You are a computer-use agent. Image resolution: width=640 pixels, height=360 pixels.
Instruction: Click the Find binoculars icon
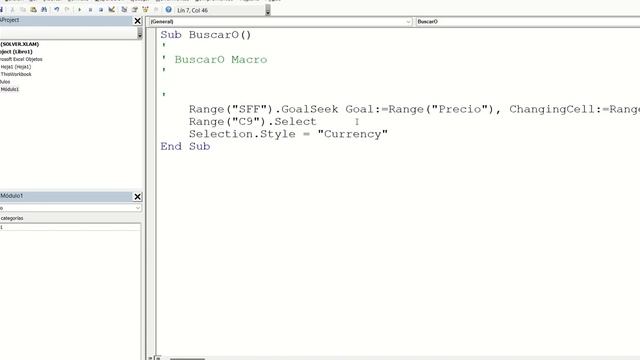tap(44, 10)
